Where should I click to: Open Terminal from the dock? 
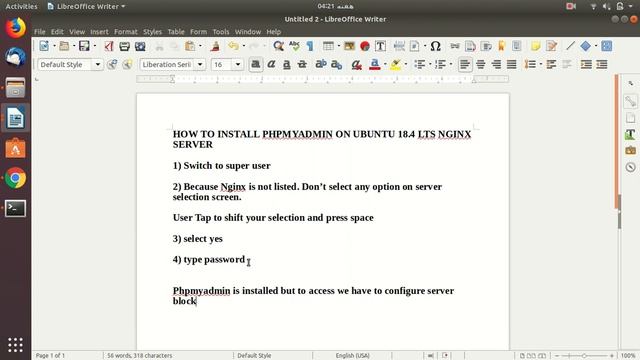(x=16, y=208)
